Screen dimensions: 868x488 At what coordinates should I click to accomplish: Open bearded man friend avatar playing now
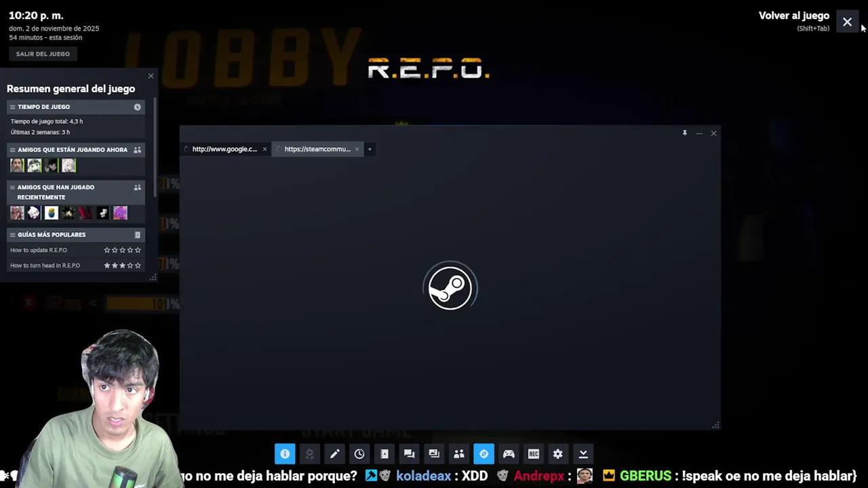(17, 165)
